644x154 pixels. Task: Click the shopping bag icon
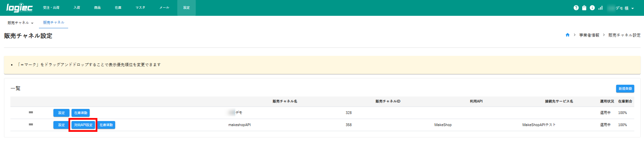click(x=584, y=8)
